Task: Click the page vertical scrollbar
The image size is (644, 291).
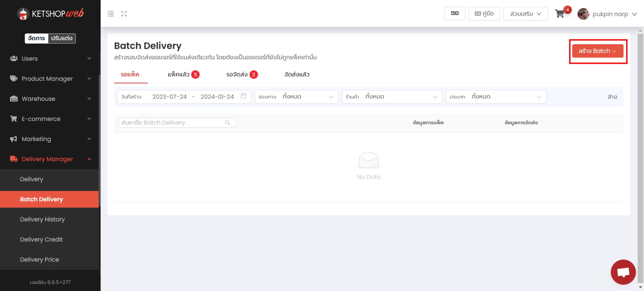Action: (640, 158)
